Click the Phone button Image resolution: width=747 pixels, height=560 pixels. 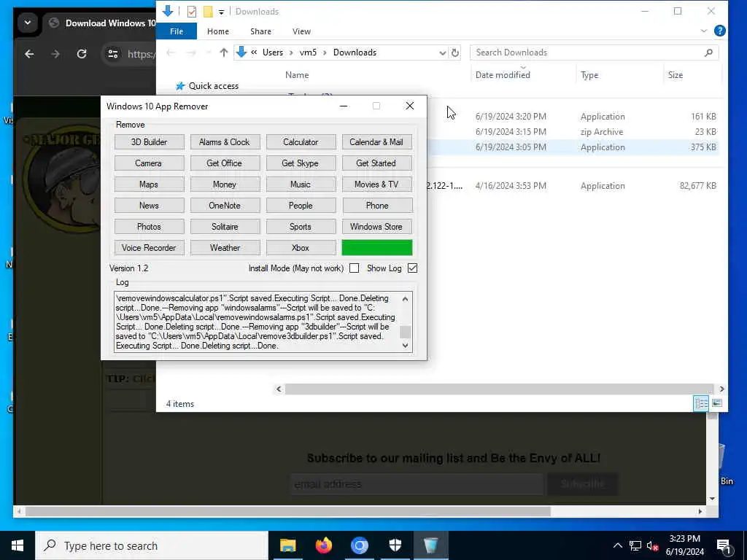(376, 205)
